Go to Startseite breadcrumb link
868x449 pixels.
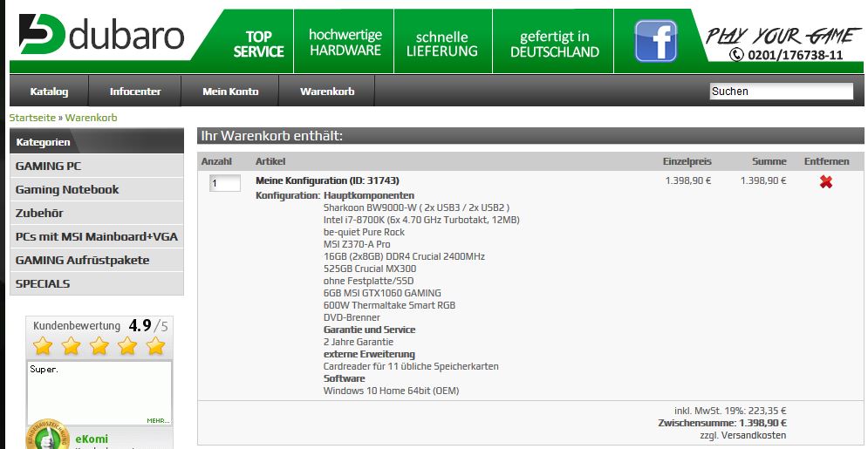tap(32, 118)
